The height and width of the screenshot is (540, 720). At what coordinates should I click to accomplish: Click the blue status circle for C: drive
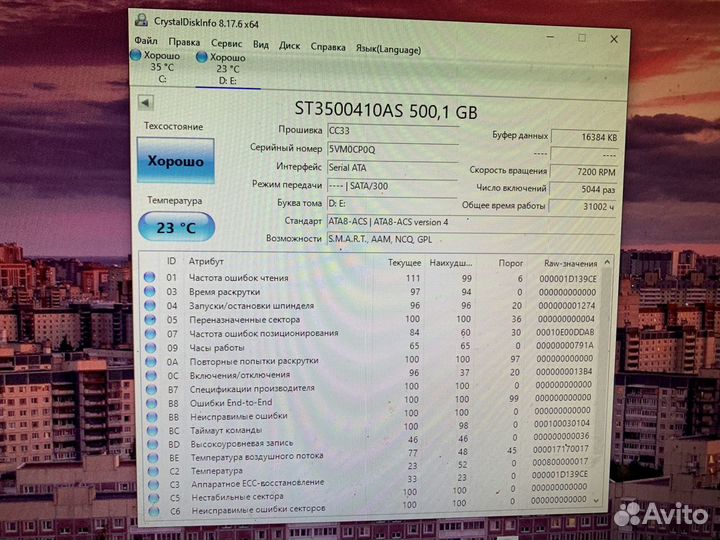click(137, 56)
